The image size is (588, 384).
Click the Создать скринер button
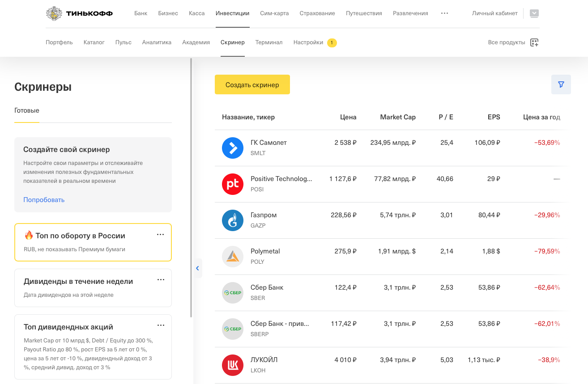(x=252, y=84)
